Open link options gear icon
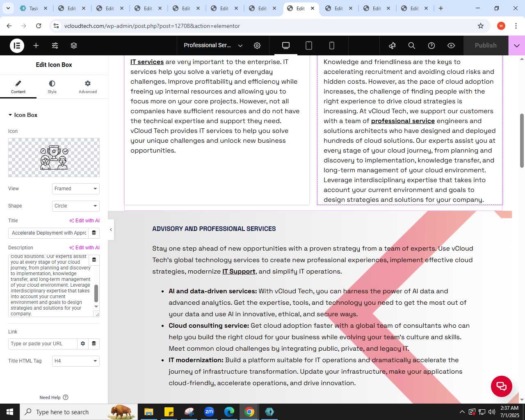The image size is (525, 420). 83,344
